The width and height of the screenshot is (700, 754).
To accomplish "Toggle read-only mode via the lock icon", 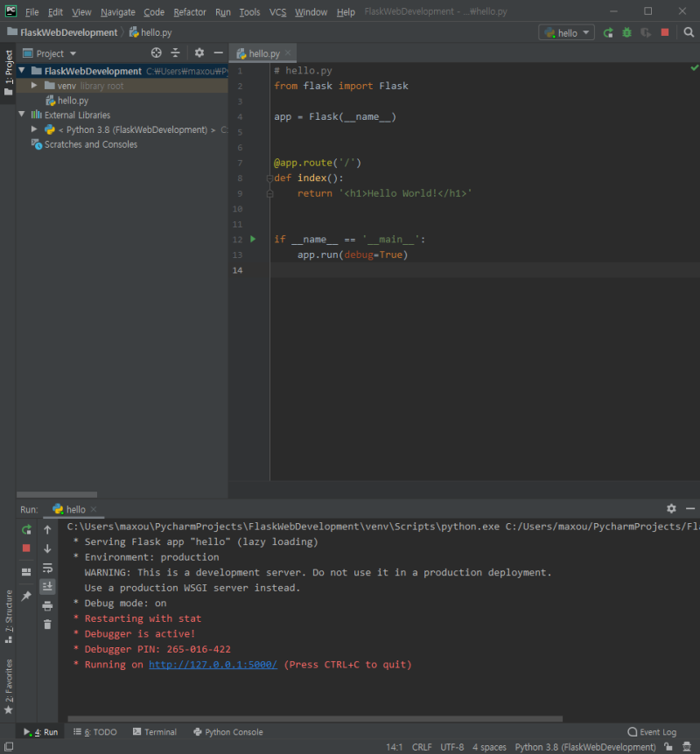I will coord(668,746).
